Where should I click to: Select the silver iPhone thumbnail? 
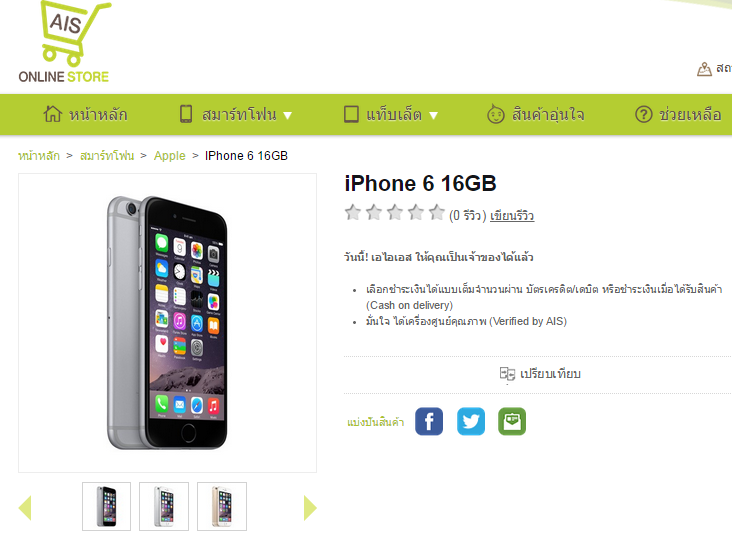coord(164,506)
